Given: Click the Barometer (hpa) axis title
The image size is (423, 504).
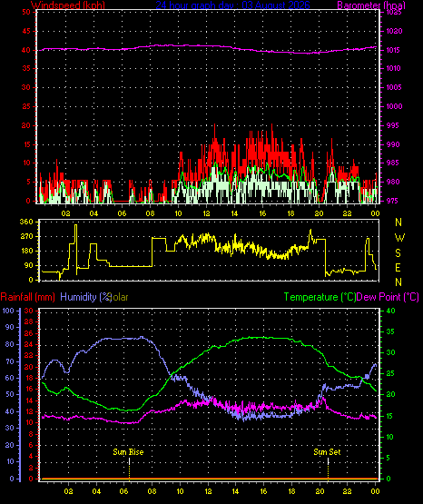Looking at the screenshot, I should point(371,5).
